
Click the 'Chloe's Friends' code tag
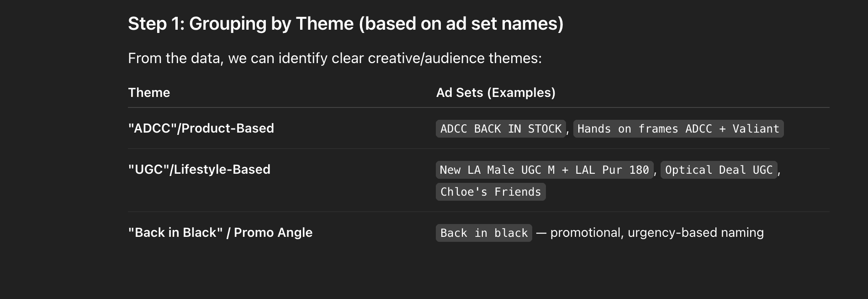490,192
